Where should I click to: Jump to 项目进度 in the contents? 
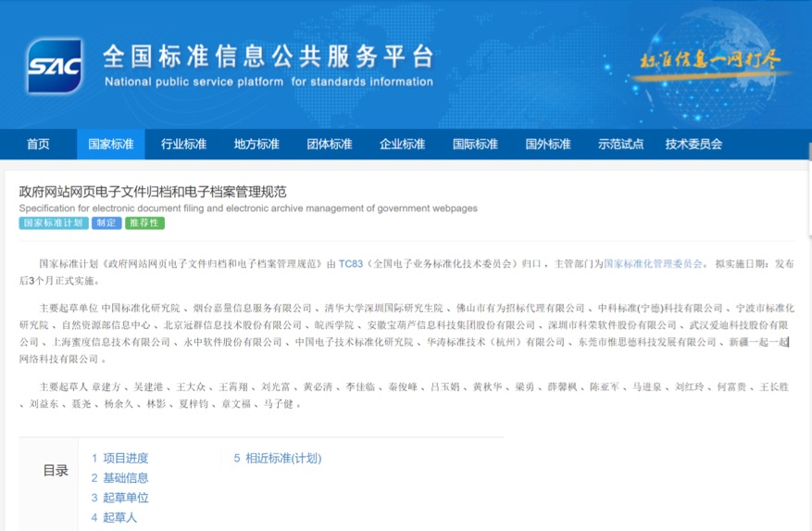click(x=119, y=459)
